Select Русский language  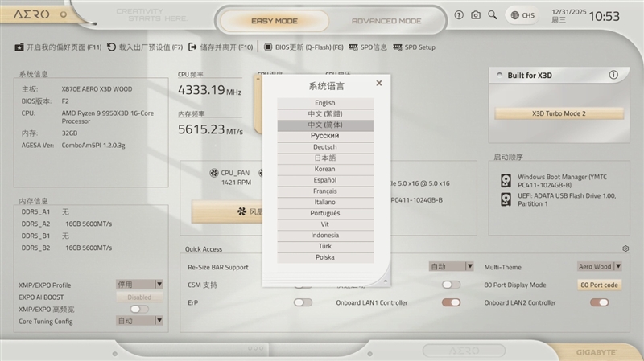[325, 136]
